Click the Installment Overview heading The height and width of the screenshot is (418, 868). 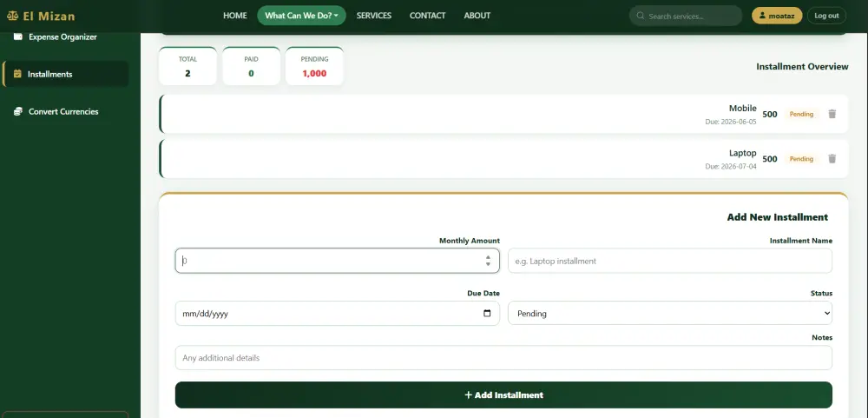point(802,67)
